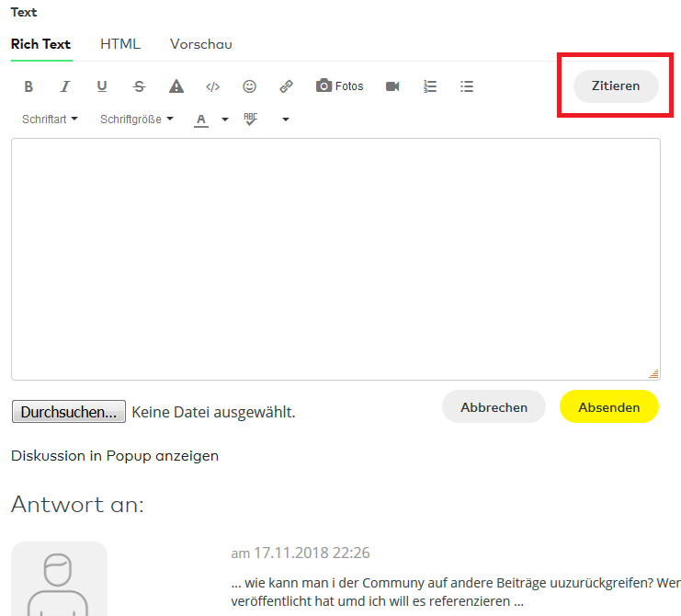Toggle bold formatting in the editor
Viewport: 681px width, 616px height.
click(x=28, y=86)
